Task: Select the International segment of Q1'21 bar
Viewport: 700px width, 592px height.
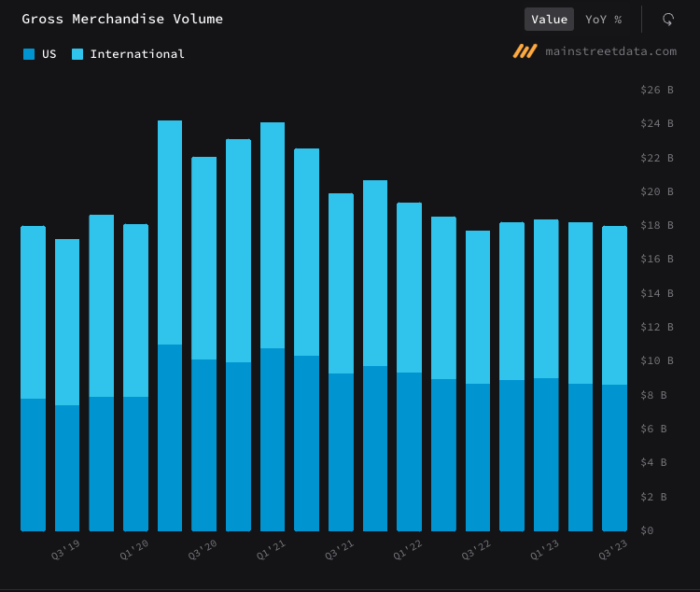Action: pyautogui.click(x=273, y=233)
